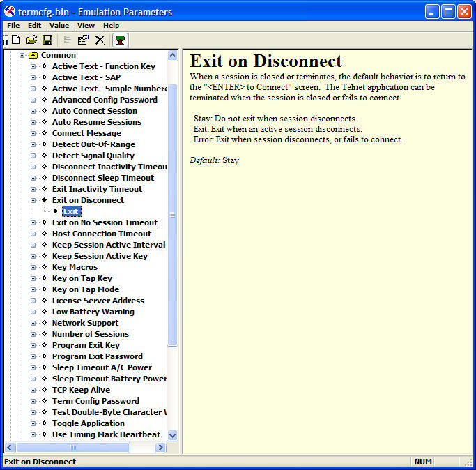Expand the Key Macros tree node
Screen dimensions: 476x470
click(x=33, y=267)
